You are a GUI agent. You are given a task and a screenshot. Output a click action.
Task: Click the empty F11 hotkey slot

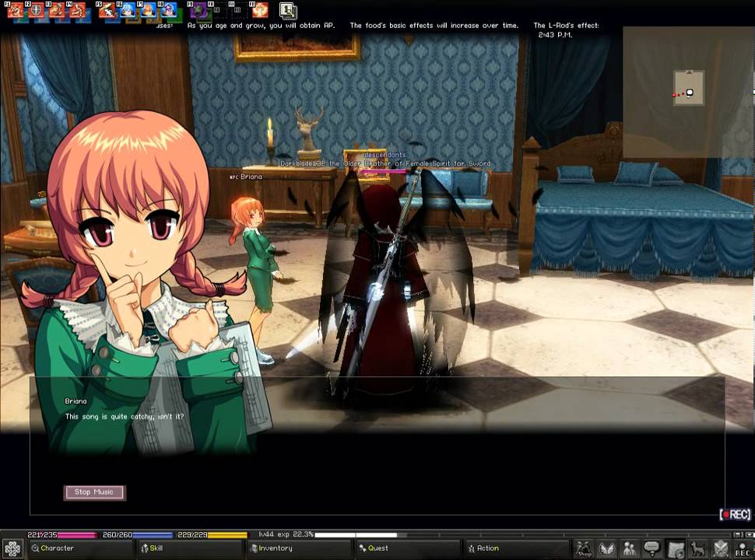[x=238, y=9]
